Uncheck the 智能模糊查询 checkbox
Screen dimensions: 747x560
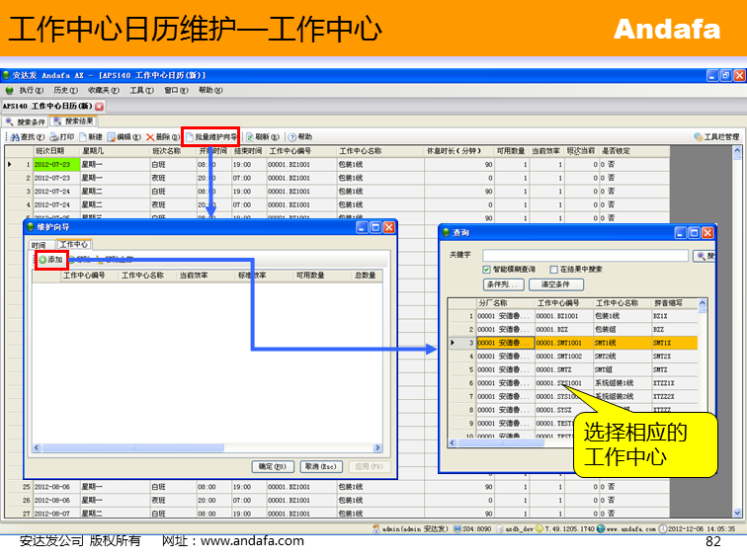tap(486, 269)
